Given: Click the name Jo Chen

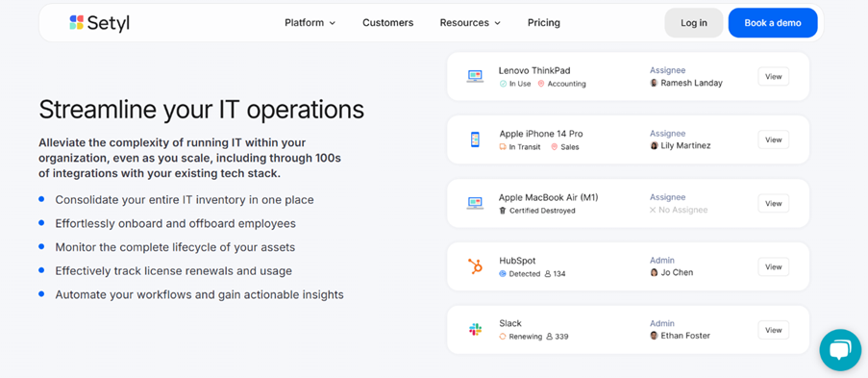Looking at the screenshot, I should click(x=677, y=273).
